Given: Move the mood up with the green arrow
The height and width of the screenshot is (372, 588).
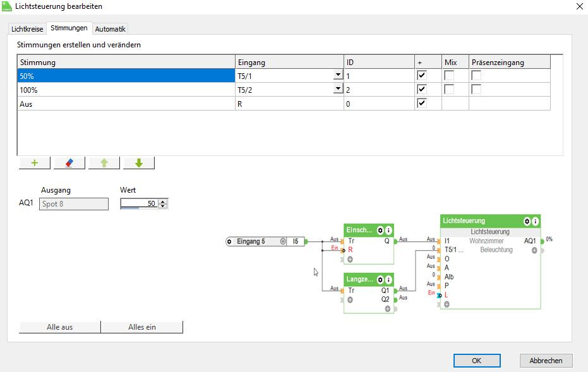Looking at the screenshot, I should click(104, 163).
